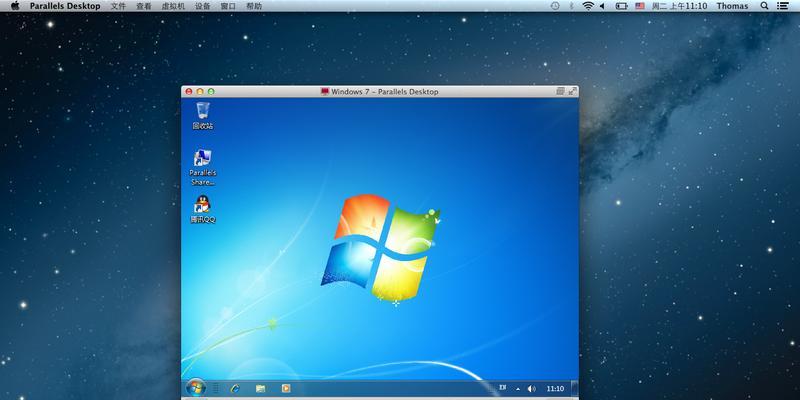Enter full screen via VM title bar arrows
Image resolution: width=800 pixels, height=400 pixels.
tap(572, 91)
